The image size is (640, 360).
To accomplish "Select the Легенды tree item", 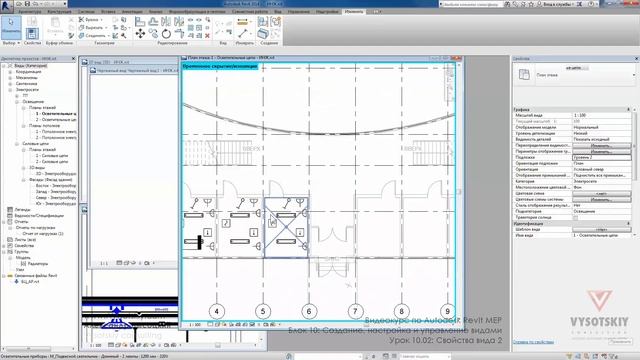I will click(22, 210).
